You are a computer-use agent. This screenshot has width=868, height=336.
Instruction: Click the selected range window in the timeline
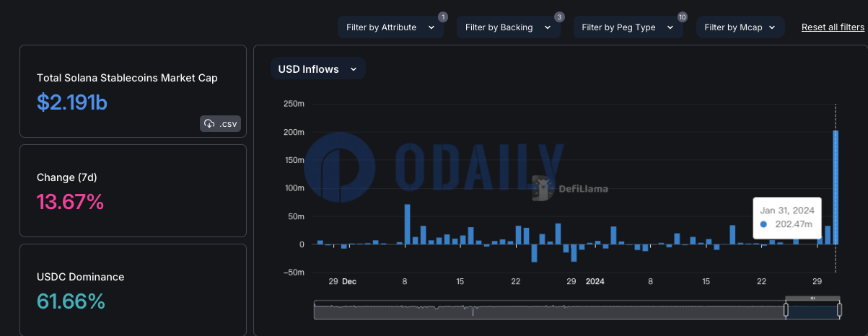(x=812, y=310)
